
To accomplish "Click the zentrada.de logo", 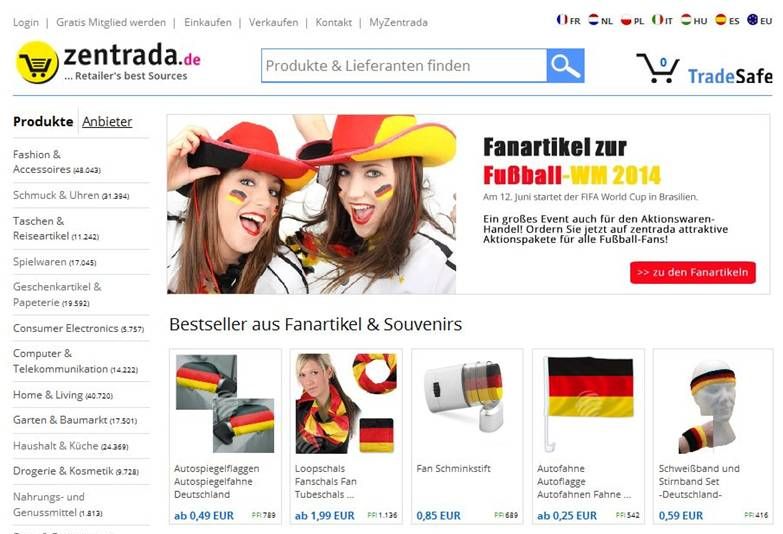I will point(108,62).
